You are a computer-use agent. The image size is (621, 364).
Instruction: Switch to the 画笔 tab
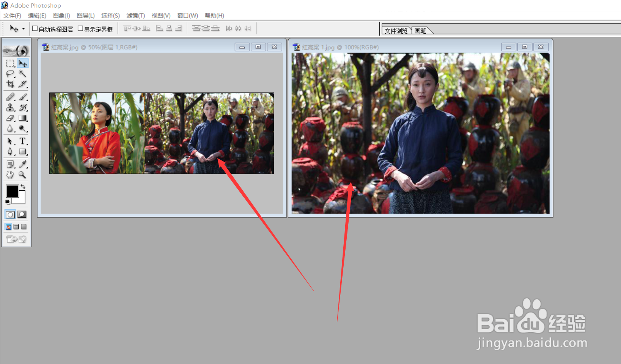pos(420,31)
